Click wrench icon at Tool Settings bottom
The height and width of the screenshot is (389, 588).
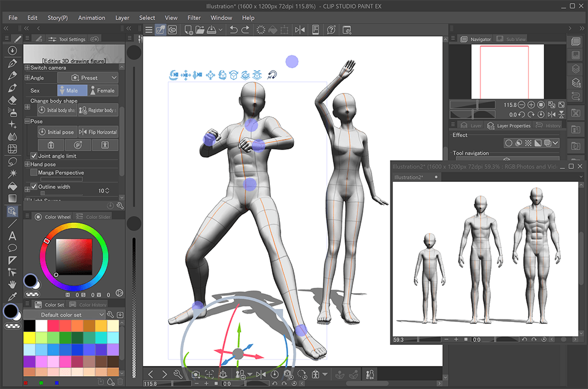pos(120,205)
